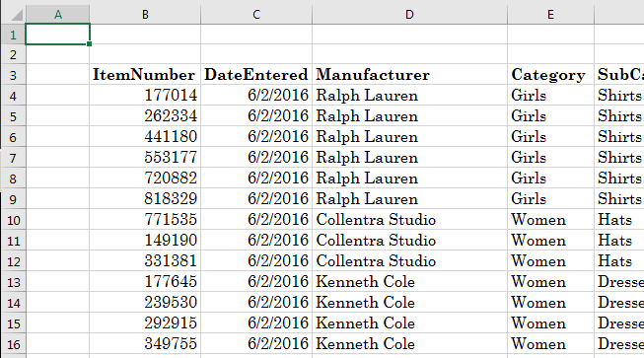Select cell with item number 177645
Screen dimensions: 644x358
[145, 282]
